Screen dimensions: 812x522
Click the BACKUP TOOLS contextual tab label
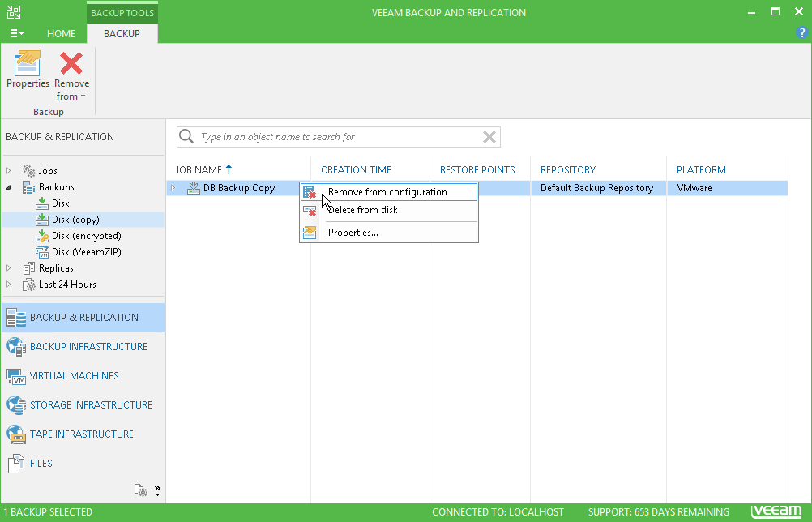[122, 13]
